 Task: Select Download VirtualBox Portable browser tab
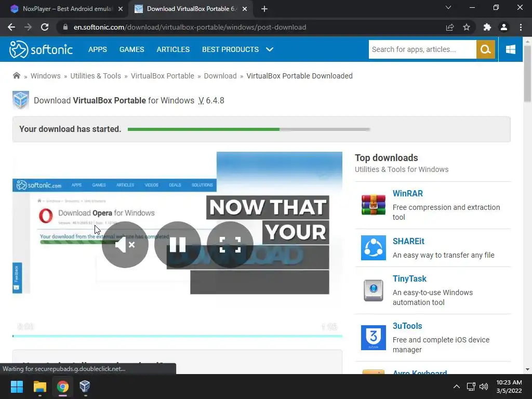(x=191, y=9)
